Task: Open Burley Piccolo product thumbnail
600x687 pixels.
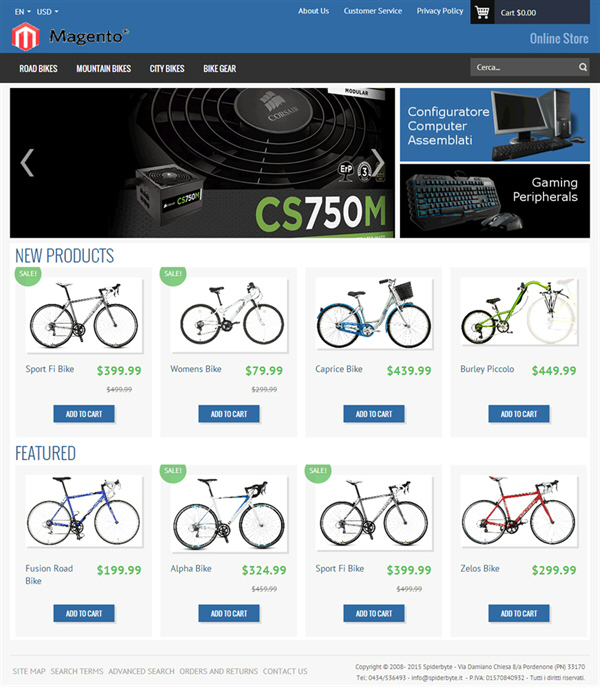Action: (519, 313)
